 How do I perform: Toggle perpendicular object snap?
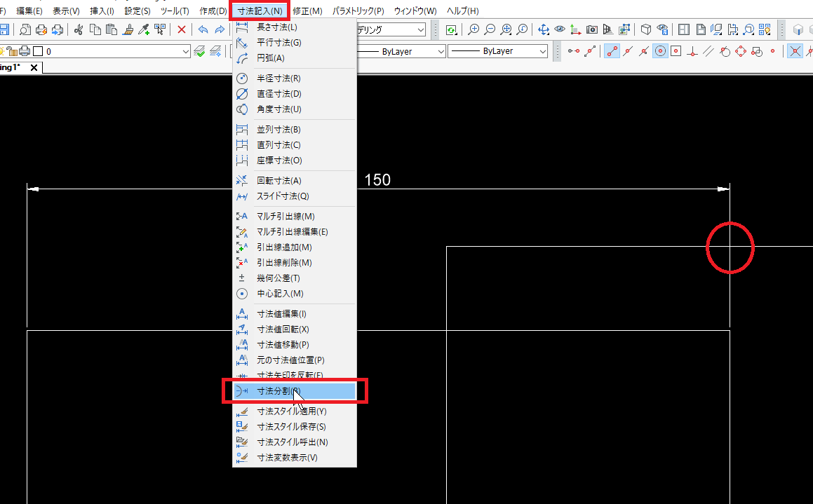[692, 51]
